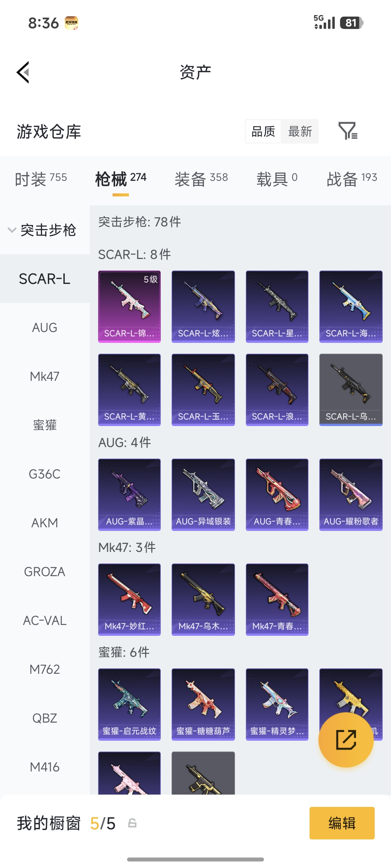Tap the lock icon beside 我的橱窗
391x868 pixels.
click(133, 824)
